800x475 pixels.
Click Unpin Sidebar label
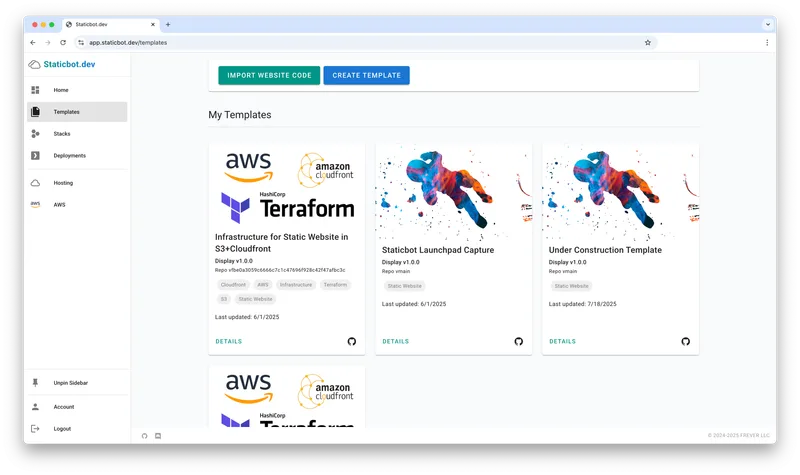(71, 383)
